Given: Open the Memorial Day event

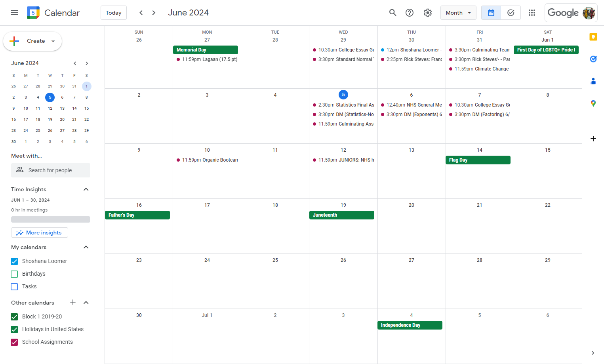Looking at the screenshot, I should click(x=206, y=50).
